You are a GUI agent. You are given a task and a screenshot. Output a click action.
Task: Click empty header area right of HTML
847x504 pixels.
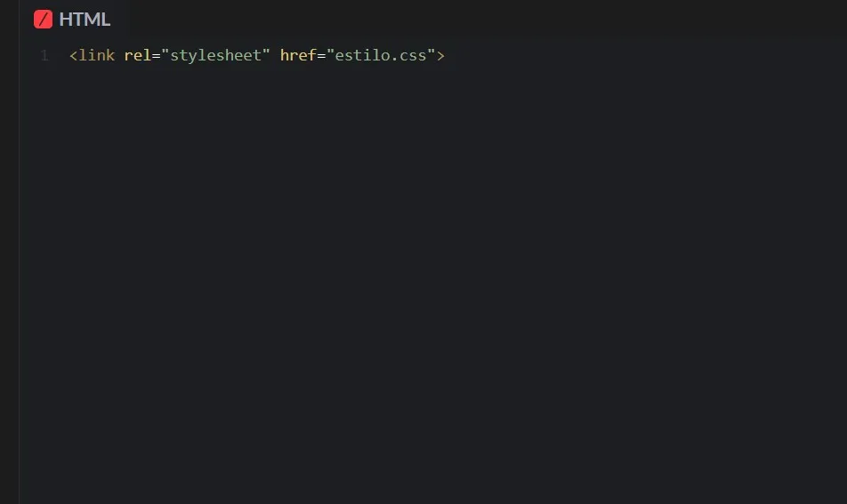pos(475,20)
